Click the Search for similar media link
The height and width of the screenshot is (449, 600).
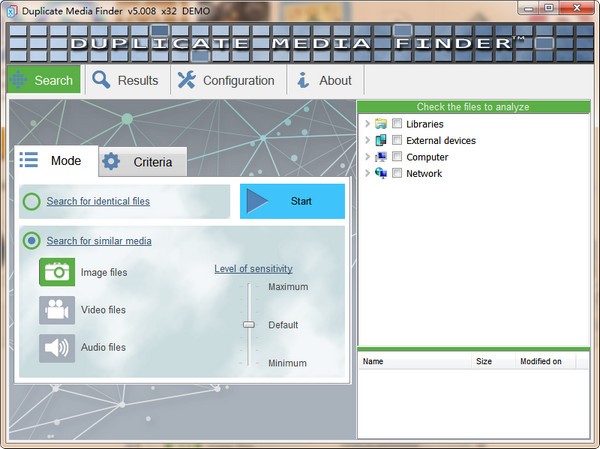[99, 241]
